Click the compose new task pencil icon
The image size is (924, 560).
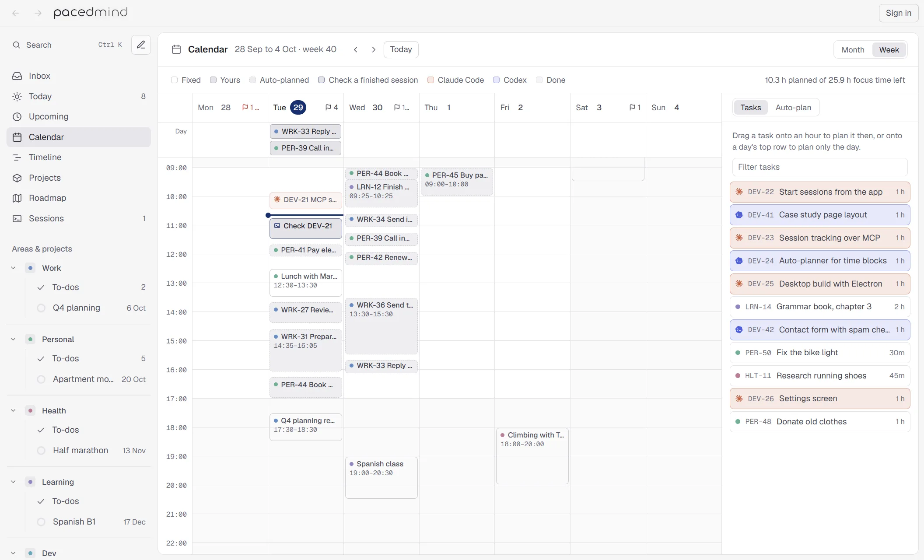click(x=141, y=45)
